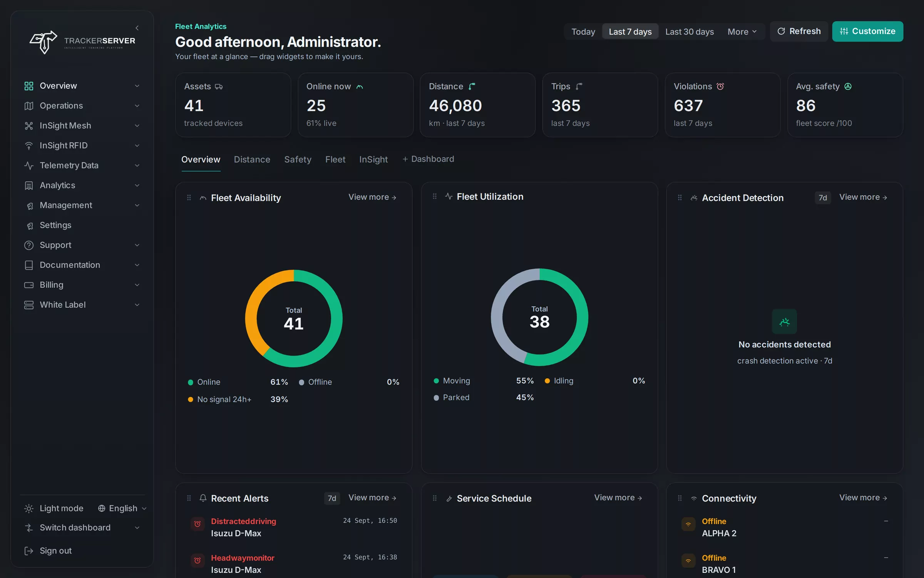
Task: Open the English language dropdown
Action: pyautogui.click(x=122, y=508)
